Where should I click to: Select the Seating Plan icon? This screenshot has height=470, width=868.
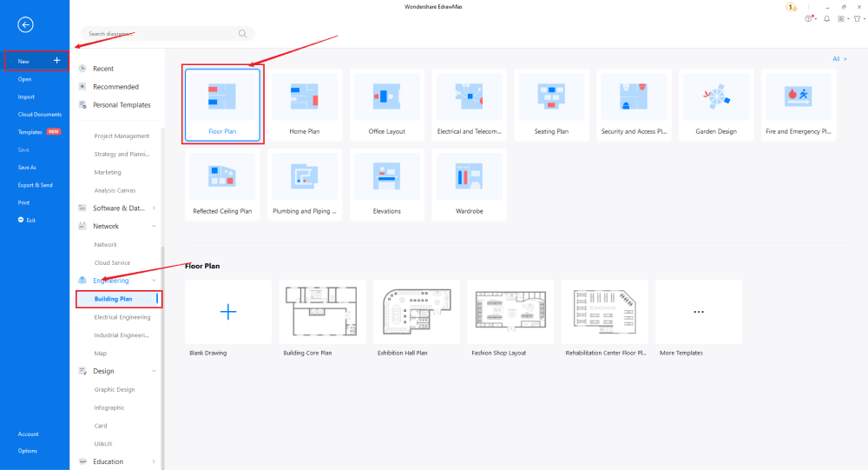(x=551, y=97)
